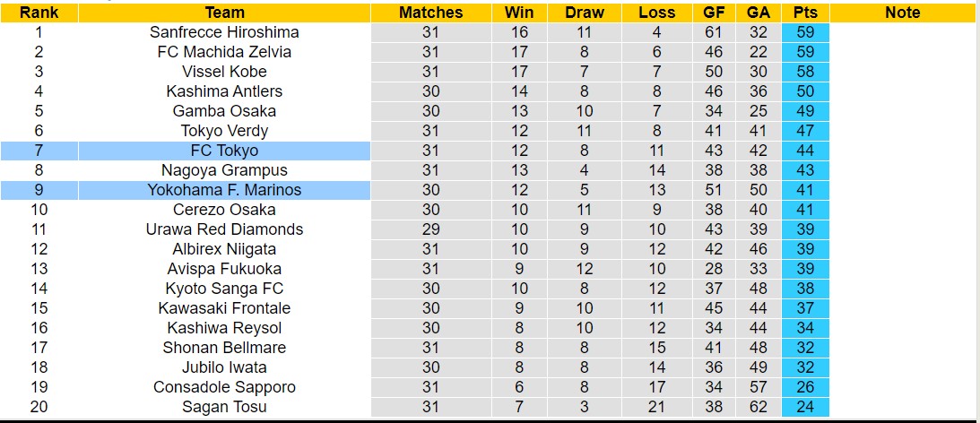Click the Kashima Antlers team name

pos(224,91)
